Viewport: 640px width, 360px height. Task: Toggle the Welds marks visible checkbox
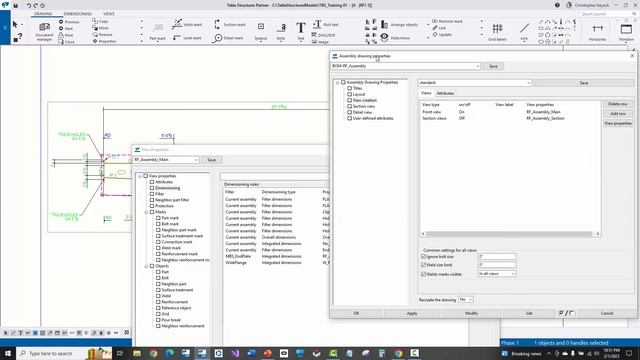click(x=423, y=274)
